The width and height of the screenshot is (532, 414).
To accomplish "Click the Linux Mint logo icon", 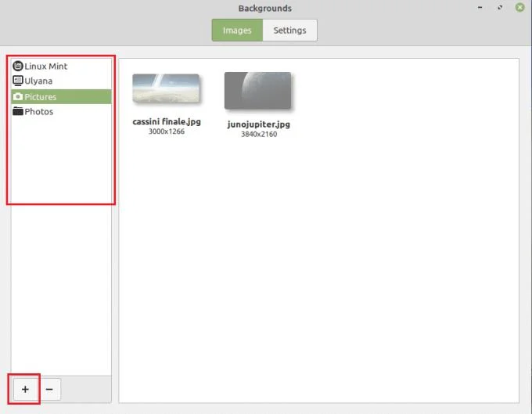I will 18,66.
